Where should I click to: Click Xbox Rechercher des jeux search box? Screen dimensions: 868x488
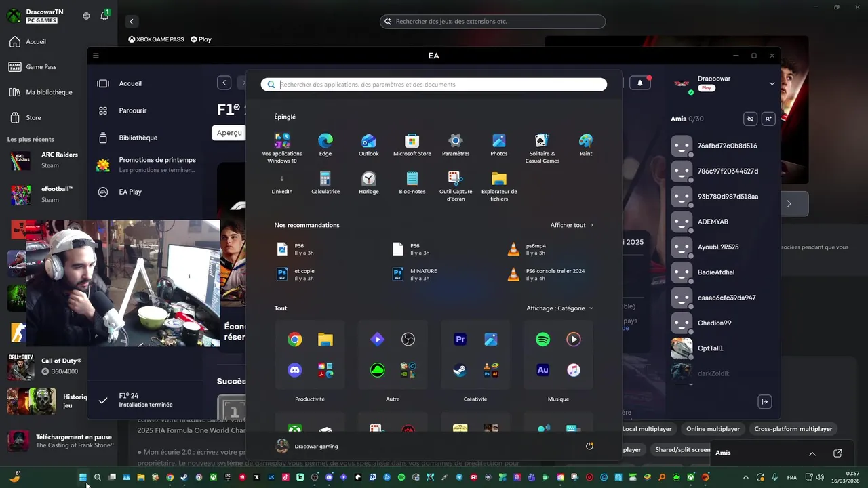click(x=492, y=22)
